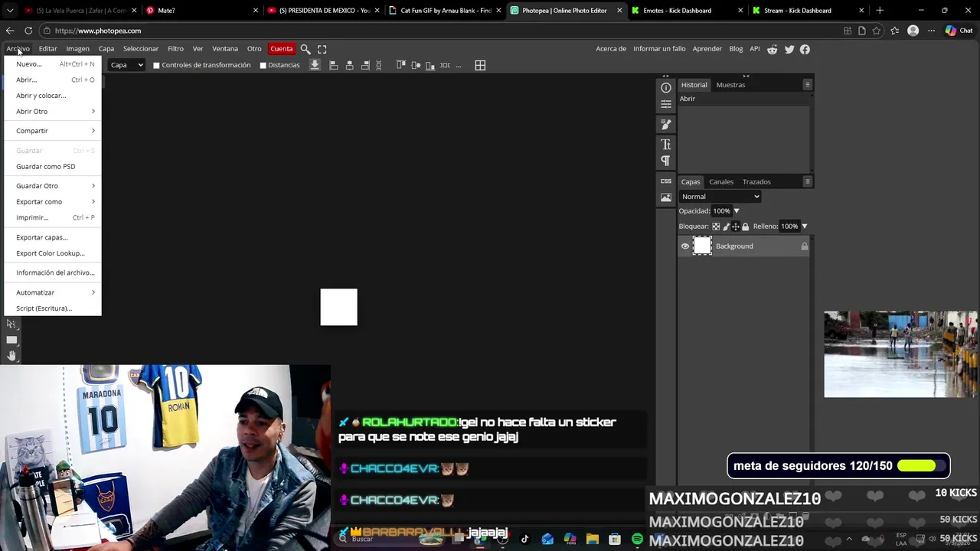The height and width of the screenshot is (551, 980).
Task: Toggle lock all padlock icon
Action: 745,227
